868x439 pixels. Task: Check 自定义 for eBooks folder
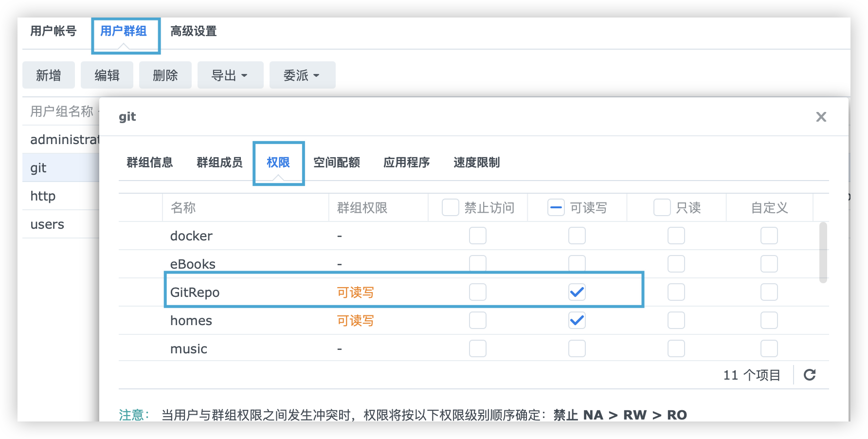(769, 264)
